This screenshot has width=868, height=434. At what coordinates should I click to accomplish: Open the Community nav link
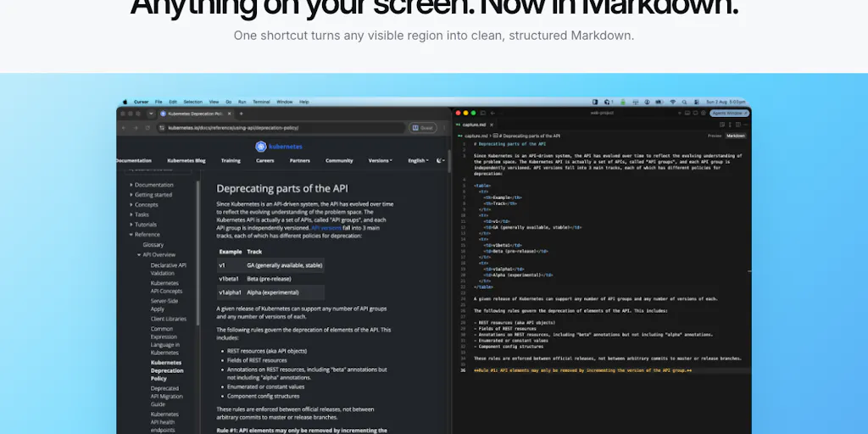click(x=339, y=160)
